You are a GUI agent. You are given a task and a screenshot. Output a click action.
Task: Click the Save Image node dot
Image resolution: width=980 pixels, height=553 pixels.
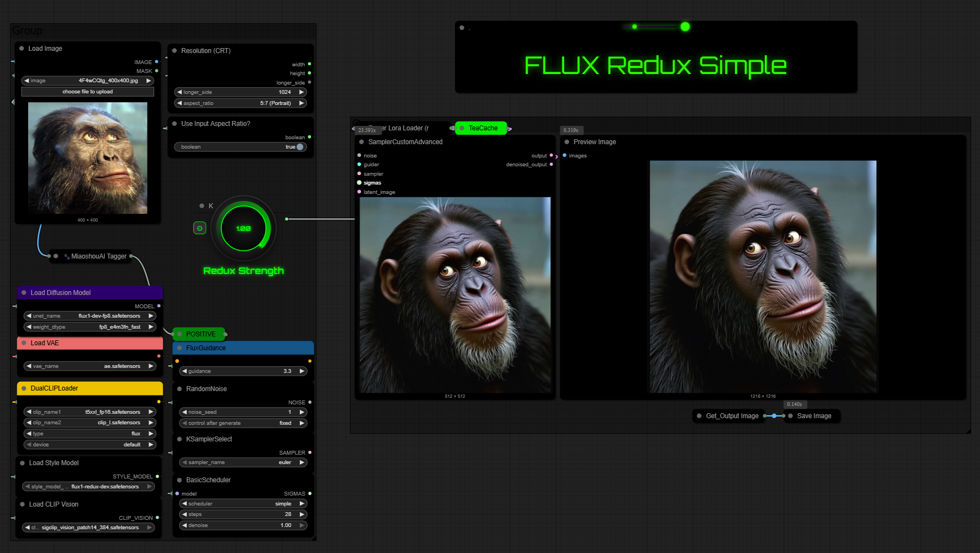[x=791, y=416]
